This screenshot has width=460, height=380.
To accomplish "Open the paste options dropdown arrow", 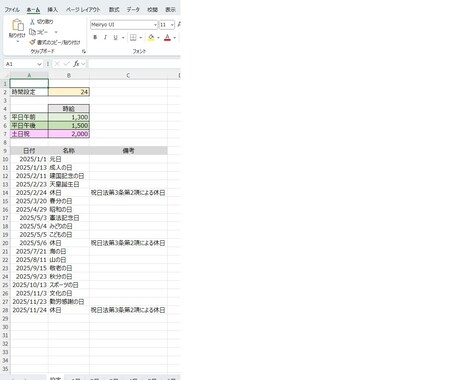I will (18, 42).
